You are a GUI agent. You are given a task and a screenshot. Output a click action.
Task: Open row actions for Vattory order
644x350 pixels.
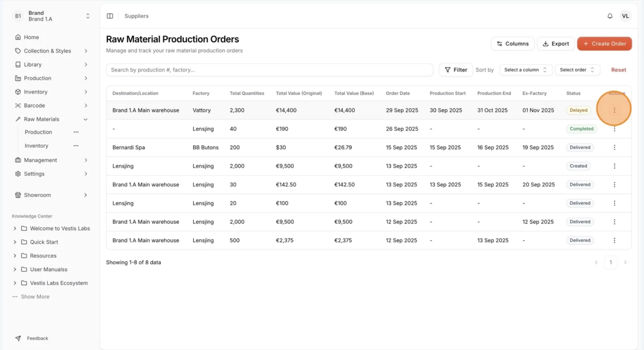coord(614,110)
